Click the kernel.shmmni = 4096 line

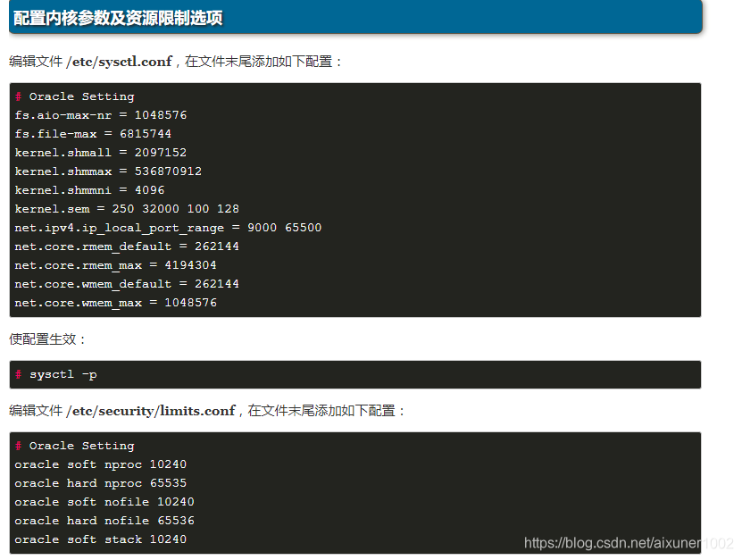tap(90, 190)
